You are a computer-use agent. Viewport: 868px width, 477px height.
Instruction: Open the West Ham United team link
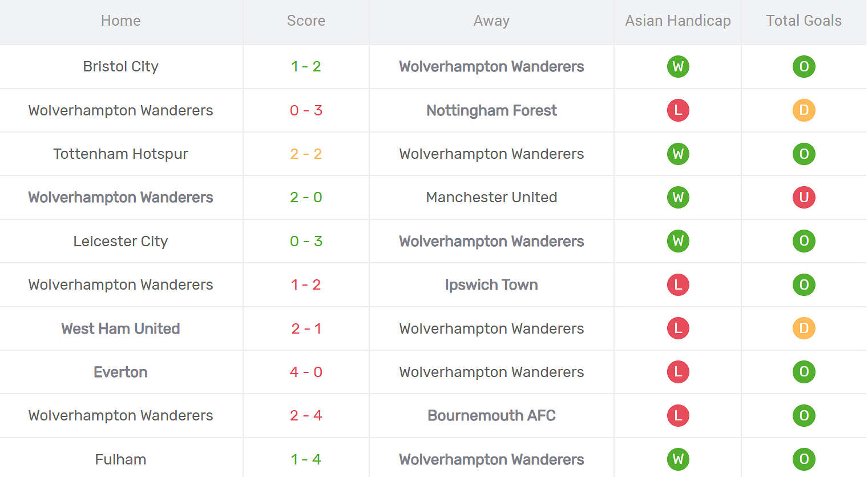[120, 329]
